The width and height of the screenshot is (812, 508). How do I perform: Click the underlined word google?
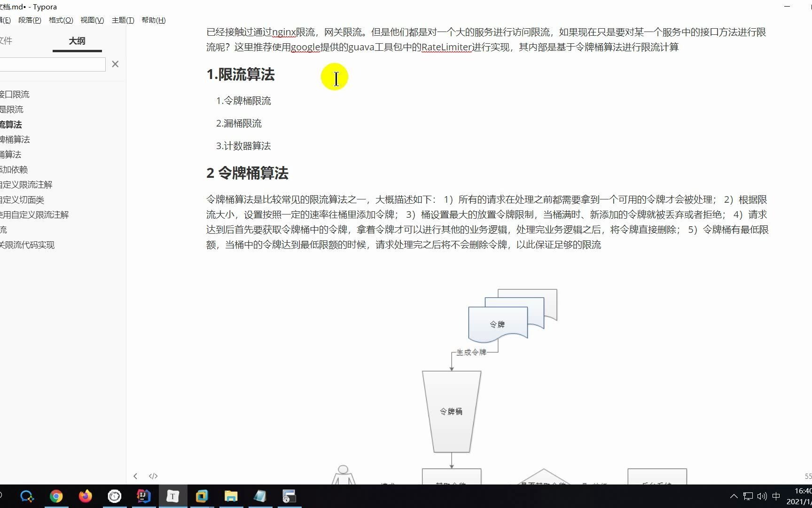point(305,48)
